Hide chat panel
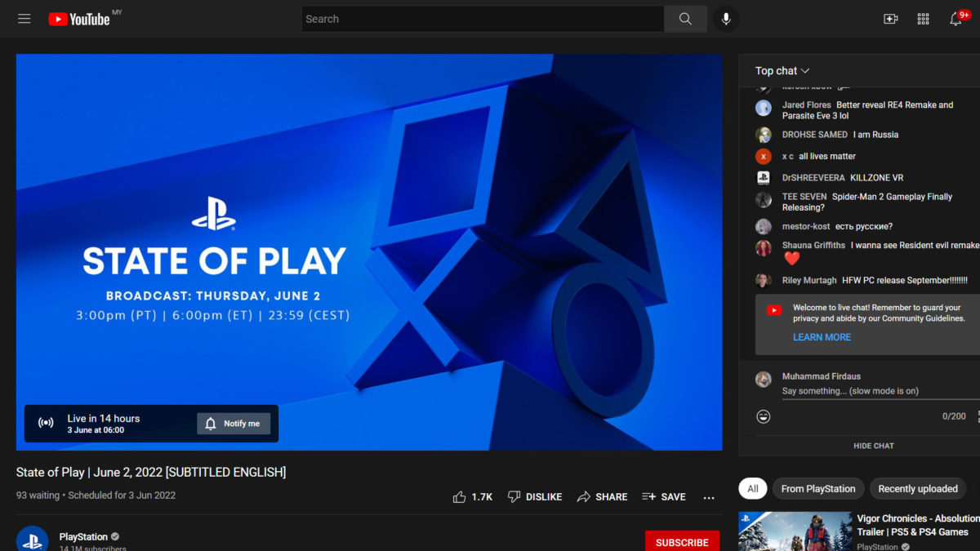This screenshot has height=551, width=980. point(873,446)
